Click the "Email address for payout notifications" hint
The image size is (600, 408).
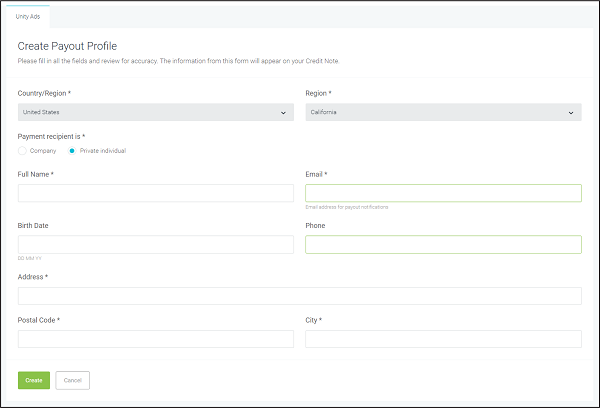[x=347, y=207]
